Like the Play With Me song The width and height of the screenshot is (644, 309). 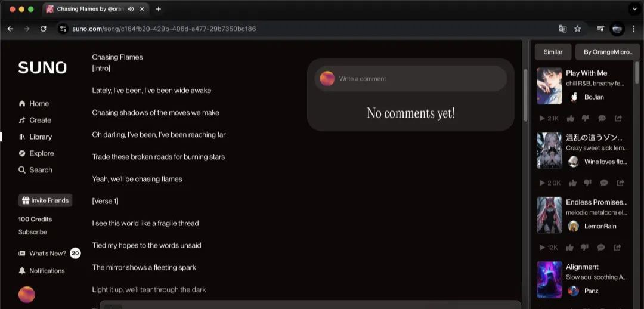coord(571,118)
